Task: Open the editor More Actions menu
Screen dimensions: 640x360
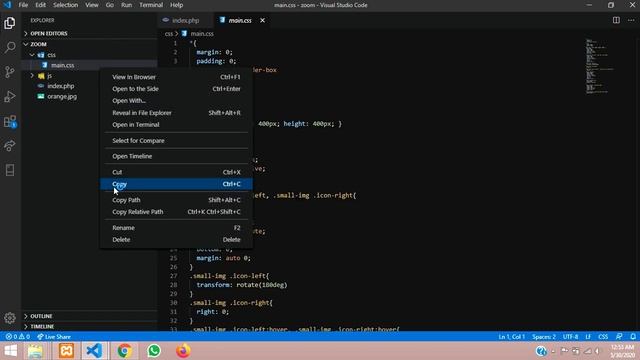Action: (x=631, y=20)
